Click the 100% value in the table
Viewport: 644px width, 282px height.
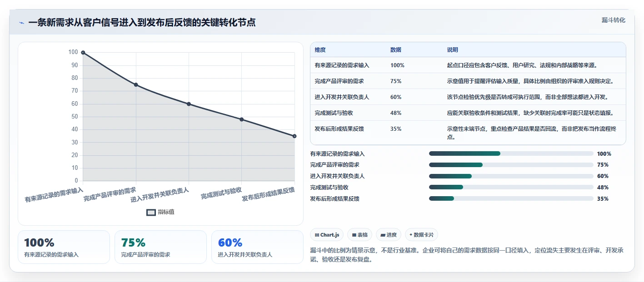[397, 65]
